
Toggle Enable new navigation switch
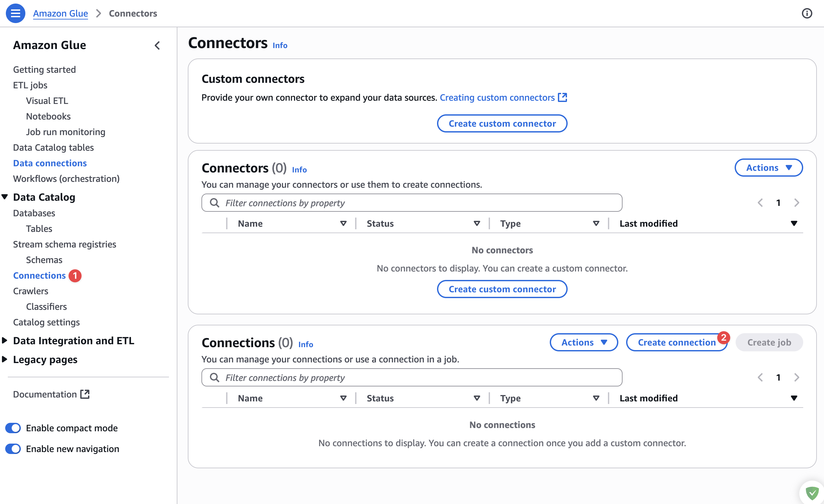(13, 449)
